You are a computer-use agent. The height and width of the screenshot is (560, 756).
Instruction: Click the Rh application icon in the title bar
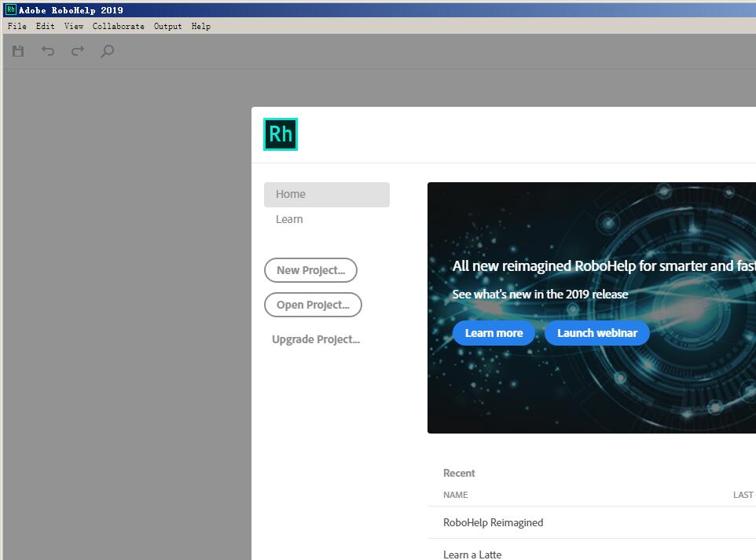click(10, 9)
